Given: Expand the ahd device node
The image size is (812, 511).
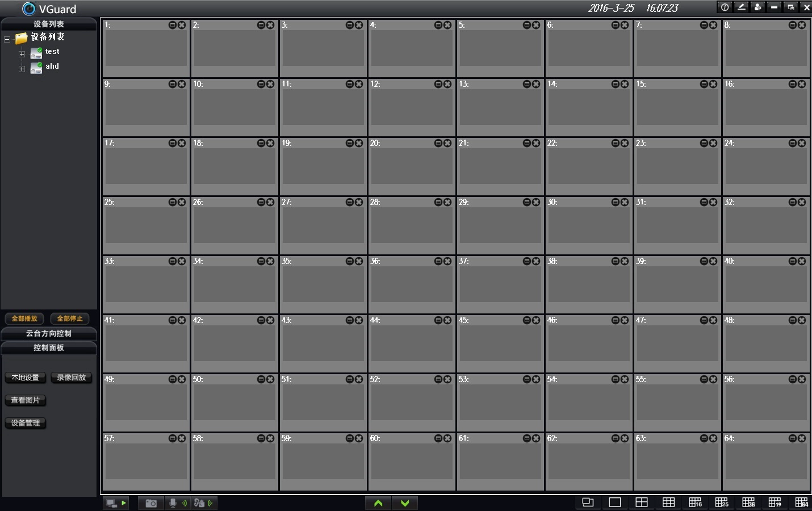Looking at the screenshot, I should 22,69.
